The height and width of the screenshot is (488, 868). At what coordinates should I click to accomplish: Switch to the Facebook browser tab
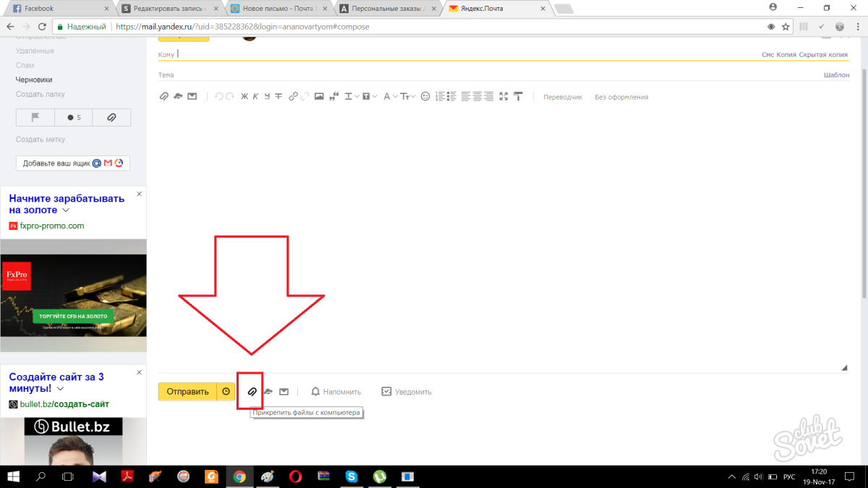[x=58, y=9]
